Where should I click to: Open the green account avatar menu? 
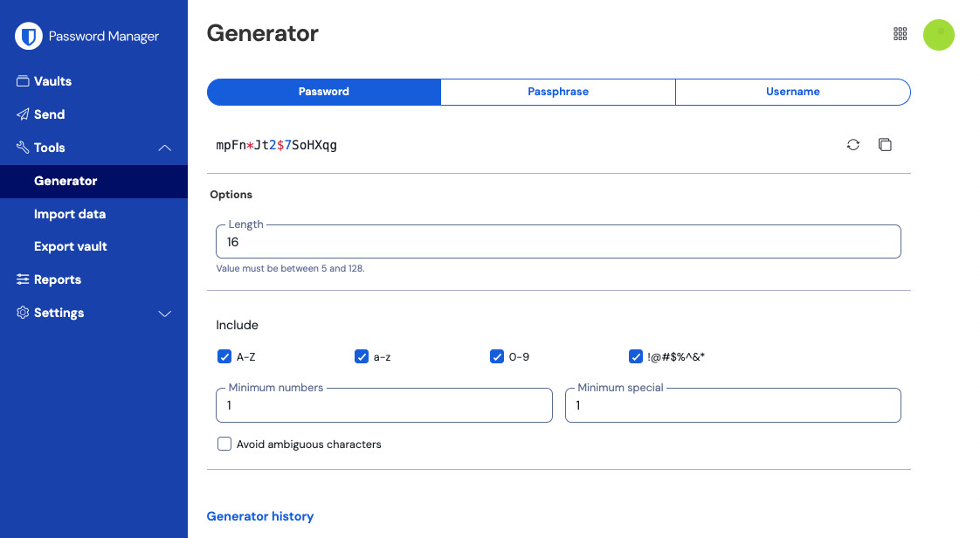point(939,34)
